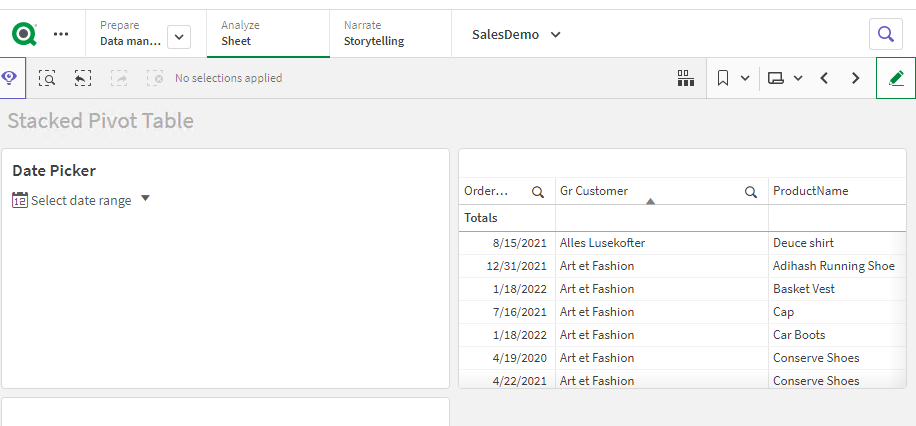Open the Sheets list dropdown
This screenshot has width=916, height=426.
click(785, 78)
